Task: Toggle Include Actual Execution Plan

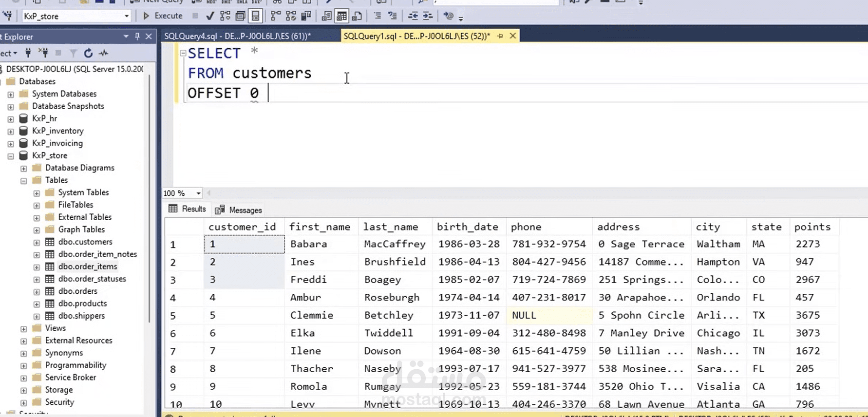Action: pos(276,16)
